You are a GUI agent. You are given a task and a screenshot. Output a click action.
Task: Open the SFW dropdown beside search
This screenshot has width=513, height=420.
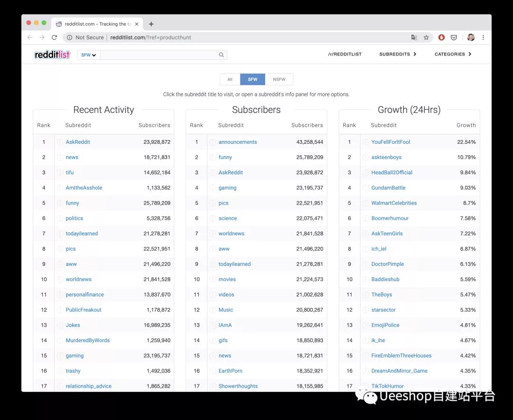(88, 55)
